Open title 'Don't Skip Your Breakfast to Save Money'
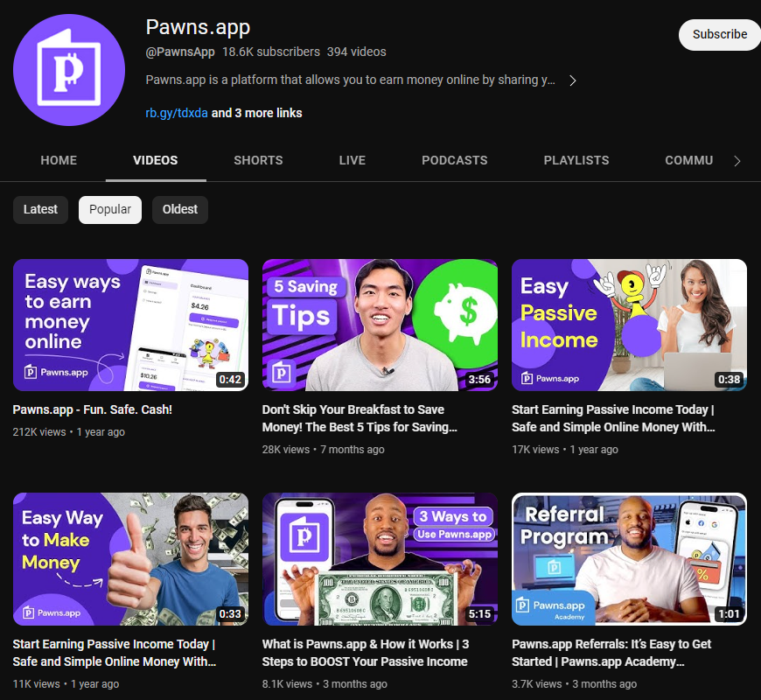 pyautogui.click(x=360, y=418)
